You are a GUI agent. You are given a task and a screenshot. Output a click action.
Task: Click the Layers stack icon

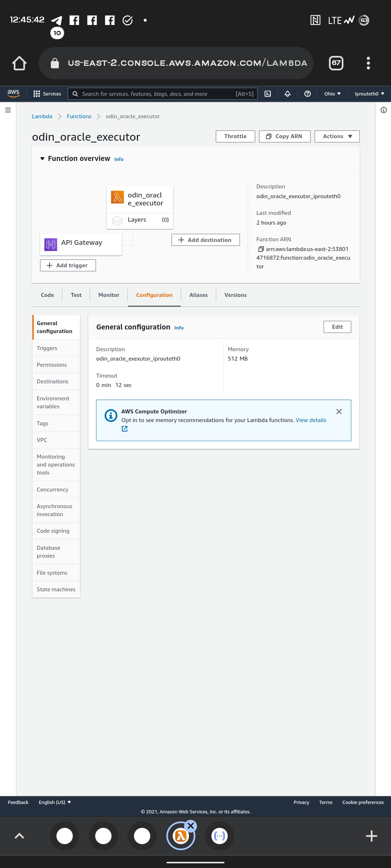(x=117, y=220)
